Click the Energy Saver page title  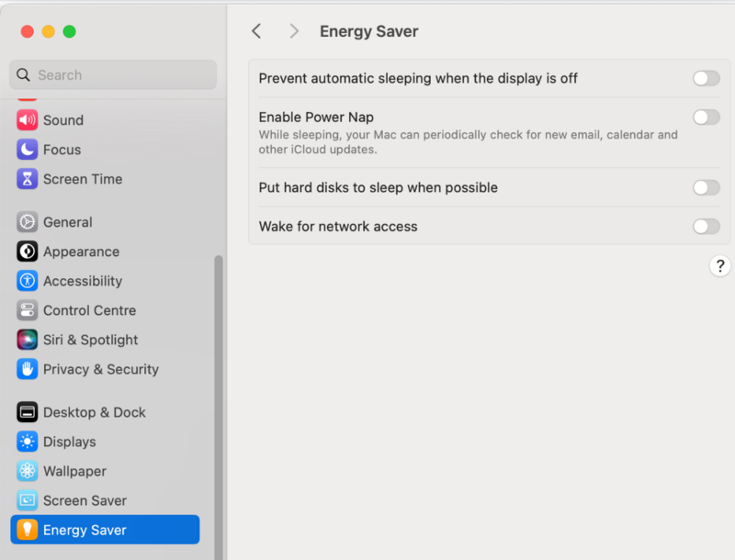pyautogui.click(x=369, y=31)
